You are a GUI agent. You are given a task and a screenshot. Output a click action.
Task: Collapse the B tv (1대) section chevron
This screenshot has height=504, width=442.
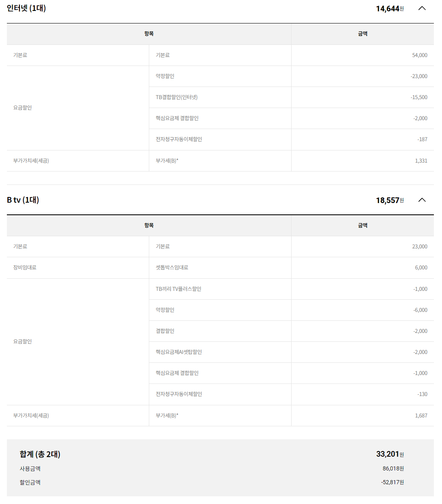[x=422, y=200]
